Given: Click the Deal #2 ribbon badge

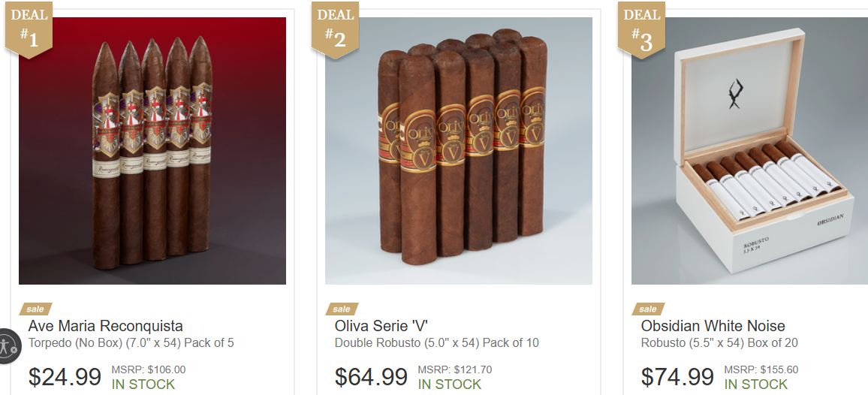Looking at the screenshot, I should click(x=335, y=29).
